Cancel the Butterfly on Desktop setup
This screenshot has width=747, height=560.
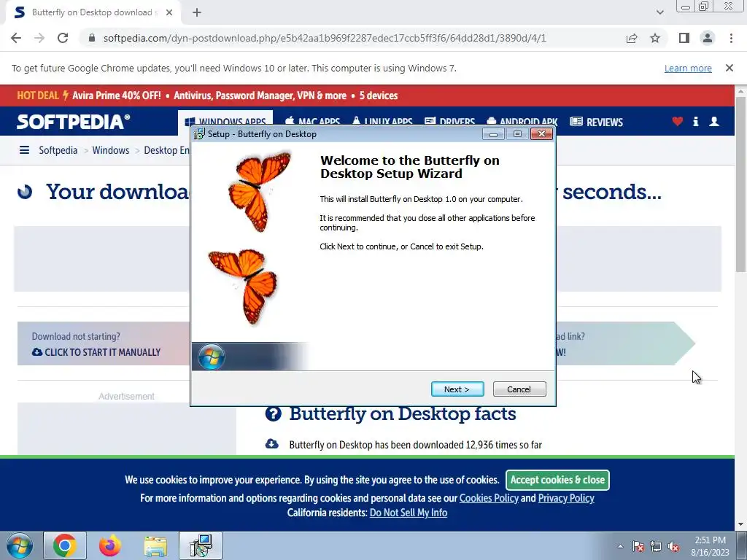(519, 389)
